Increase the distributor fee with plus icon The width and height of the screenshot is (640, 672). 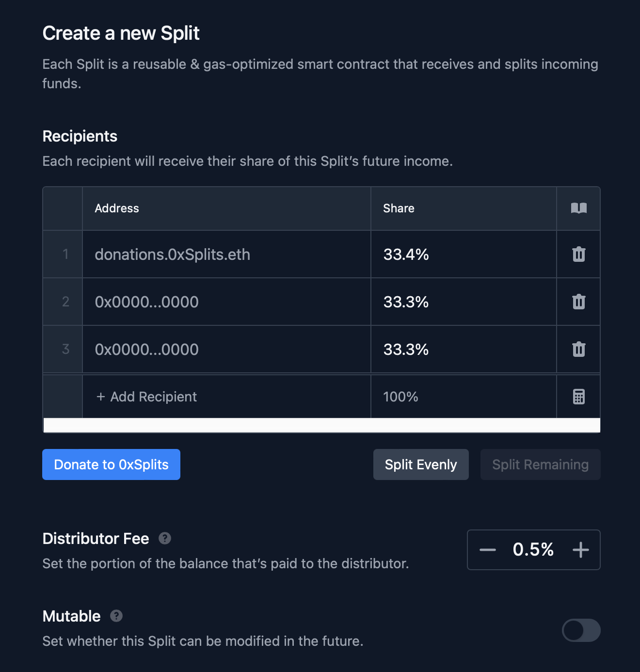(x=580, y=550)
